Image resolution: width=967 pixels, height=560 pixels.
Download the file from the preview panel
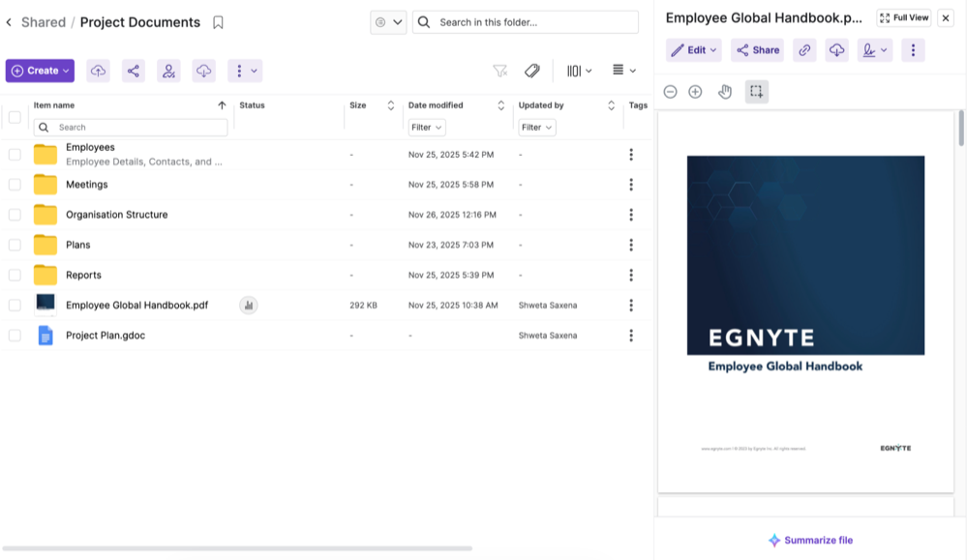click(x=835, y=49)
